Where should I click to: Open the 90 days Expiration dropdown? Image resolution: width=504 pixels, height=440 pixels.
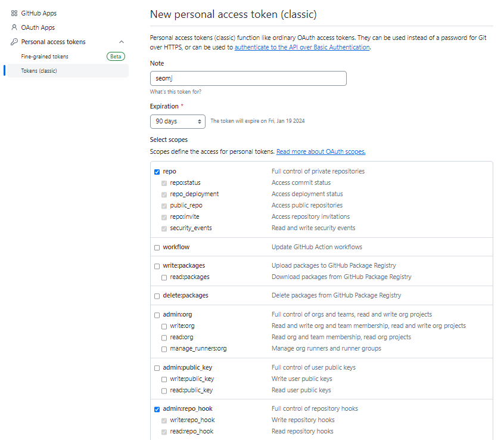(178, 121)
